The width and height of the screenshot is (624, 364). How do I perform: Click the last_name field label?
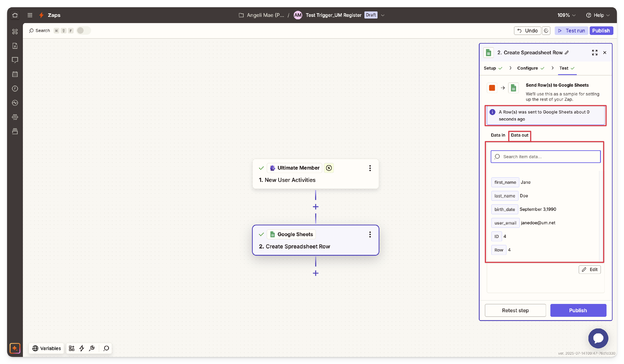pos(505,196)
